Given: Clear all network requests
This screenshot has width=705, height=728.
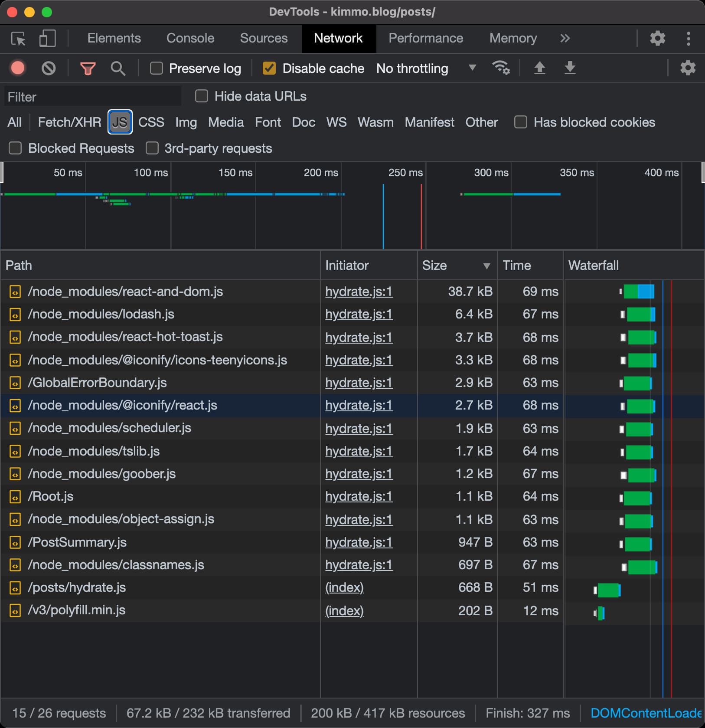Looking at the screenshot, I should coord(48,68).
